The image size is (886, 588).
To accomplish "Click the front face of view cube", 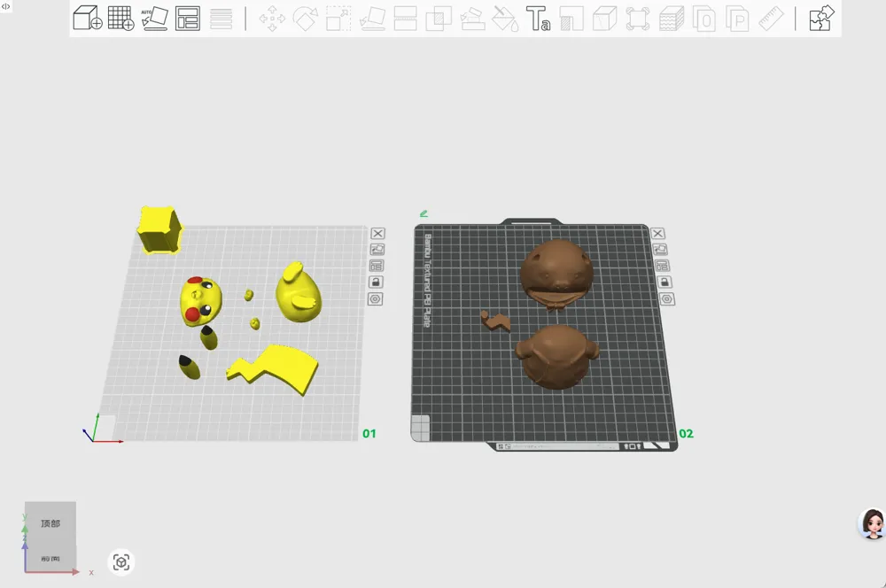I will (51, 558).
